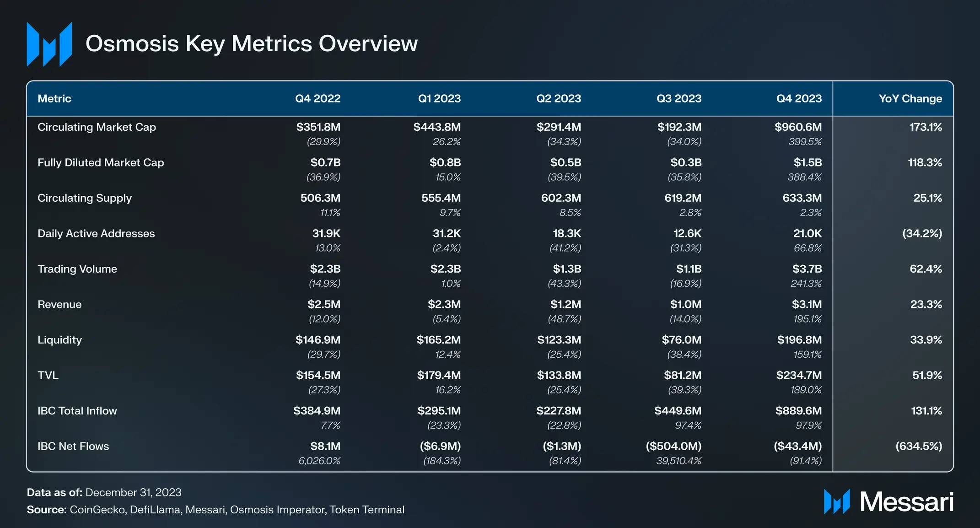Select the 'Liquidity' row label
Screen dimensions: 980x528
pyautogui.click(x=60, y=340)
